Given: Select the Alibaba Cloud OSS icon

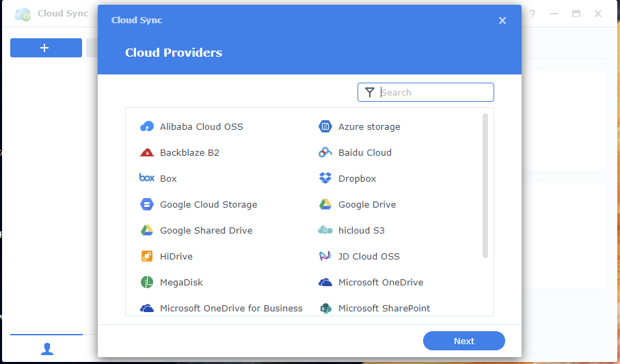Looking at the screenshot, I should coord(147,126).
